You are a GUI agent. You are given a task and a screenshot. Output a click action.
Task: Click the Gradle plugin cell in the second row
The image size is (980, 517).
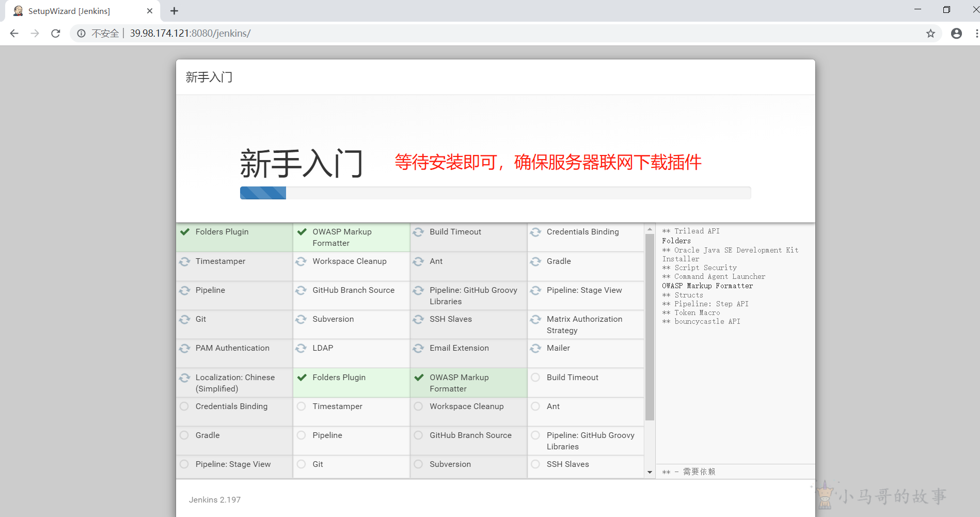586,267
